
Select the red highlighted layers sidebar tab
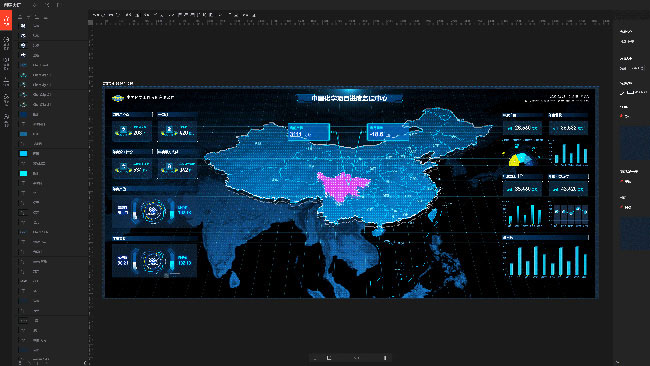click(6, 21)
